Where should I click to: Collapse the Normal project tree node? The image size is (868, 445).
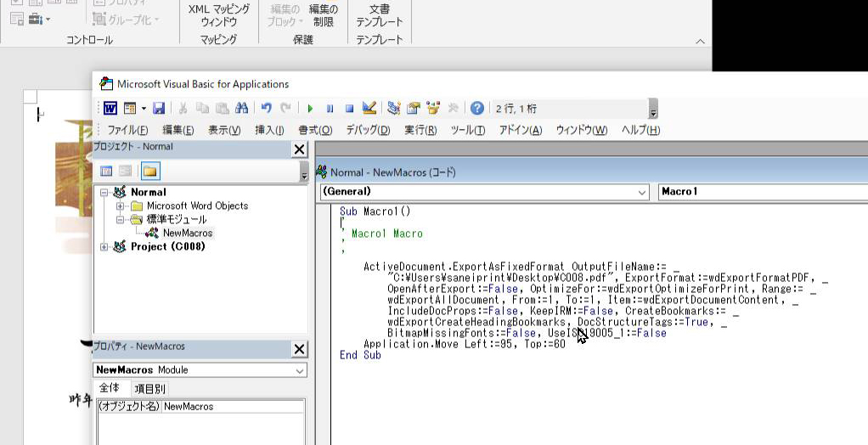(104, 193)
